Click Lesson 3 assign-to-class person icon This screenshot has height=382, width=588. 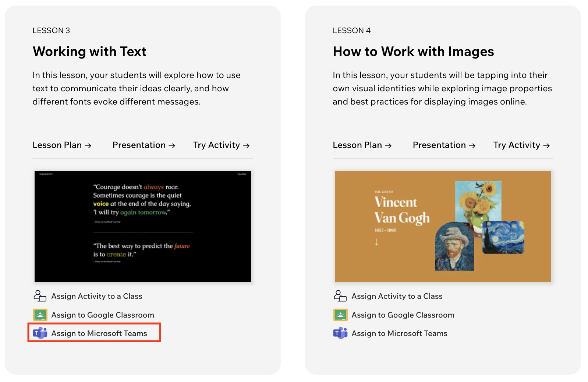[40, 296]
